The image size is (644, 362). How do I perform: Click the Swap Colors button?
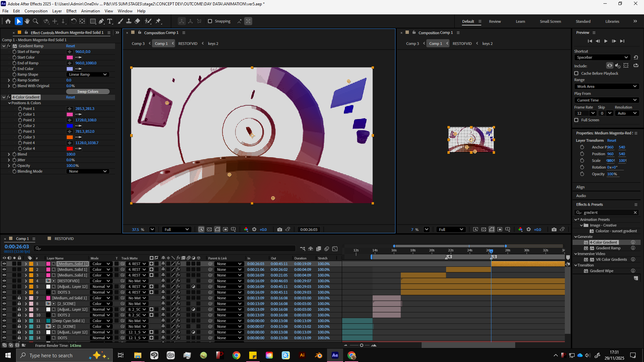tap(88, 92)
